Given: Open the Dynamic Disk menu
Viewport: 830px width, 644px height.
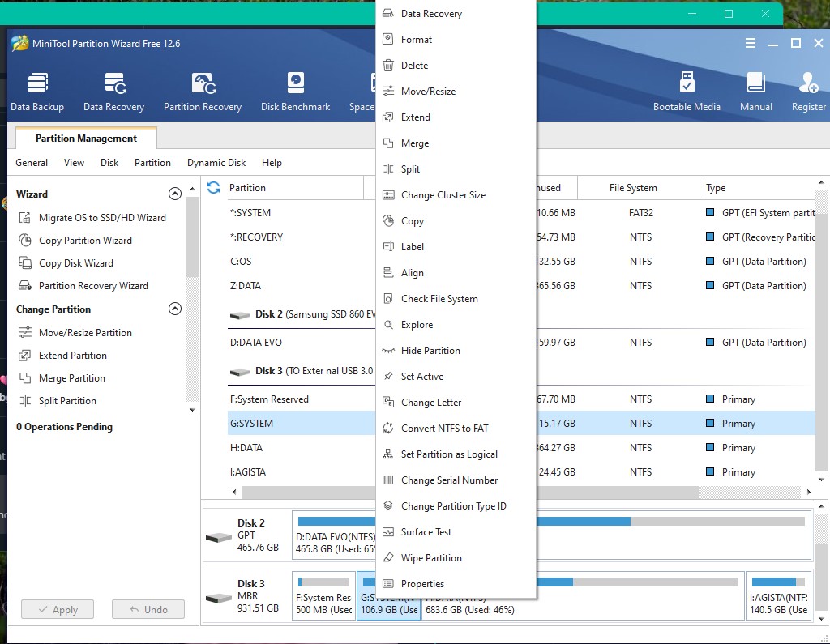Looking at the screenshot, I should click(216, 163).
